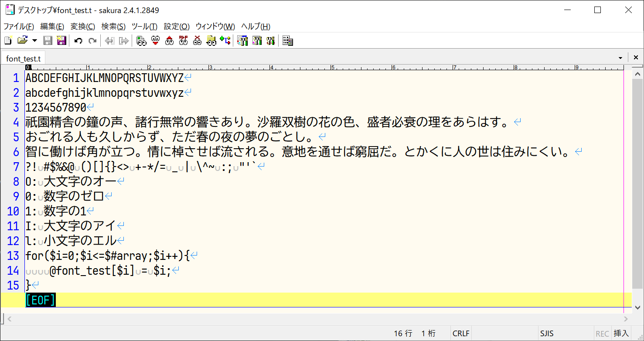Open the 編集(E) menu

pos(52,26)
